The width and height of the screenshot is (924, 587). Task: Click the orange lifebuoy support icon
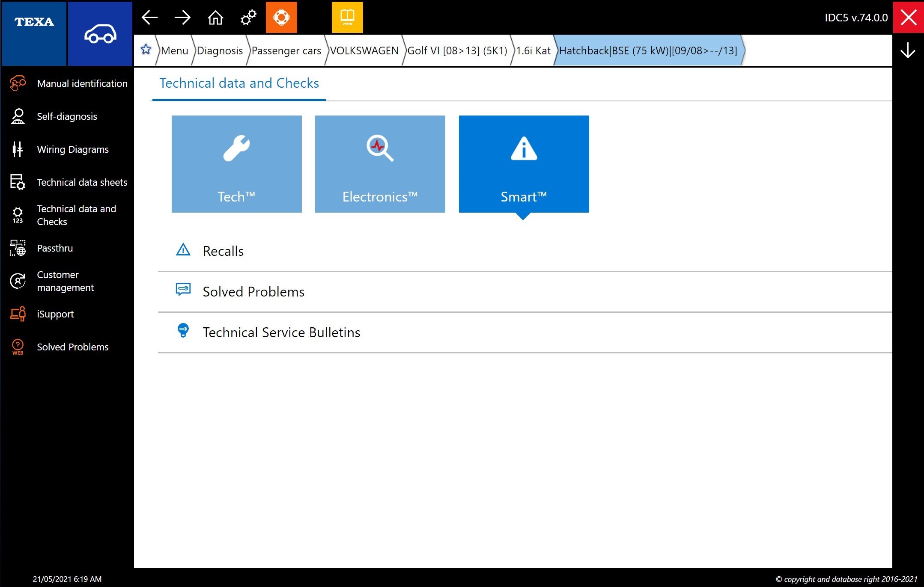[281, 17]
